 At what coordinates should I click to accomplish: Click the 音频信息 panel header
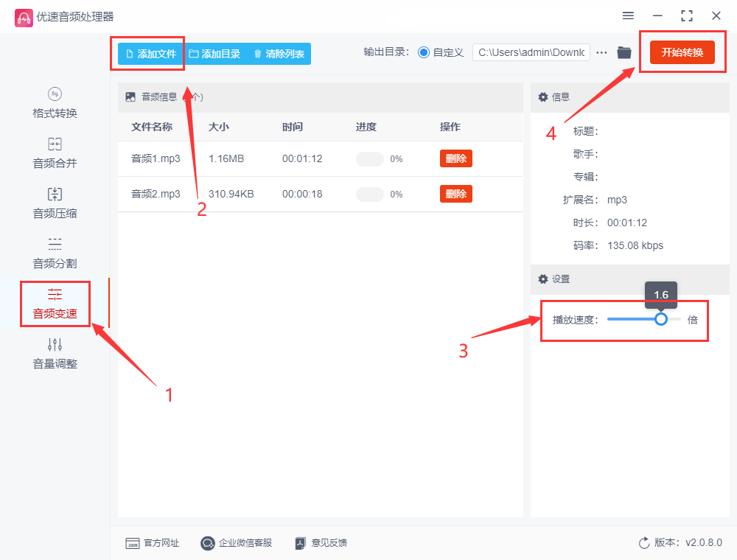tap(151, 97)
